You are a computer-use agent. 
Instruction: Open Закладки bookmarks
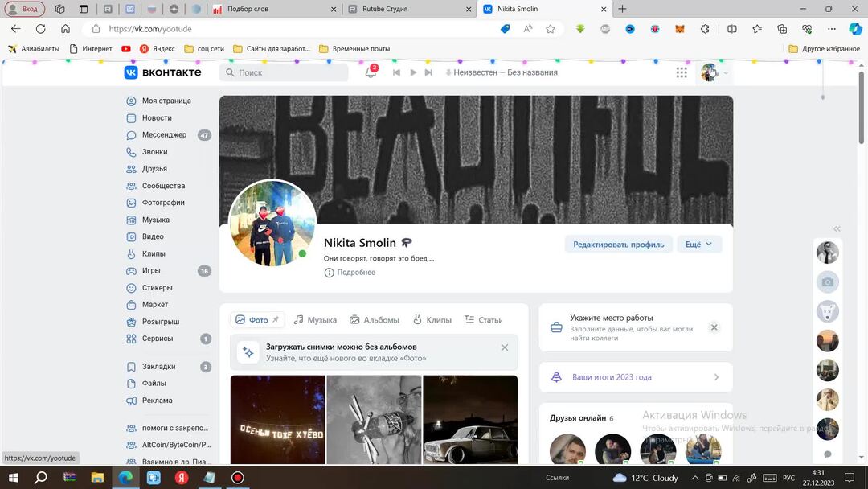tap(168, 367)
